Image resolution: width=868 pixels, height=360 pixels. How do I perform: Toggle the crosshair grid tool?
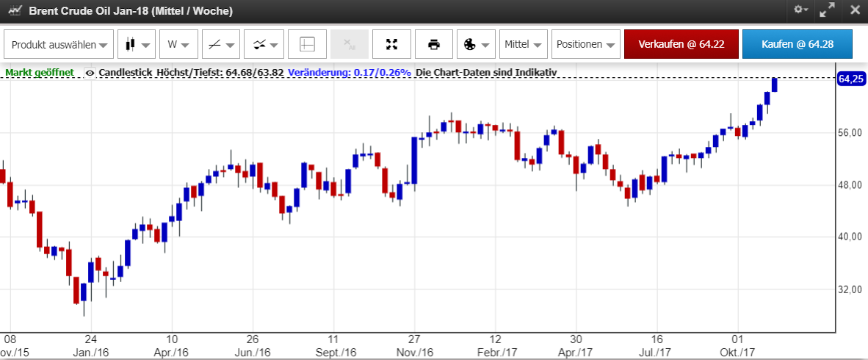pos(307,44)
